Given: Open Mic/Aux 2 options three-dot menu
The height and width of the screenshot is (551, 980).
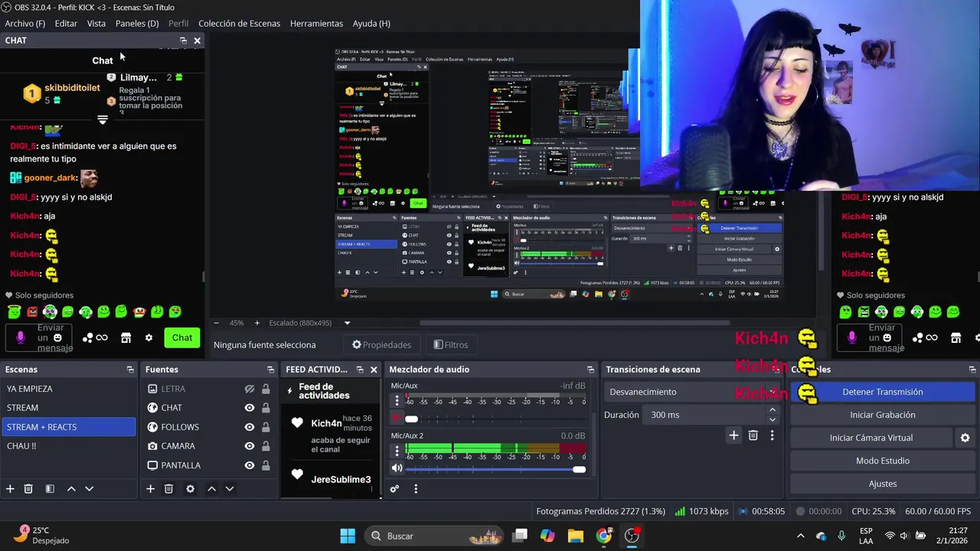Looking at the screenshot, I should (397, 452).
